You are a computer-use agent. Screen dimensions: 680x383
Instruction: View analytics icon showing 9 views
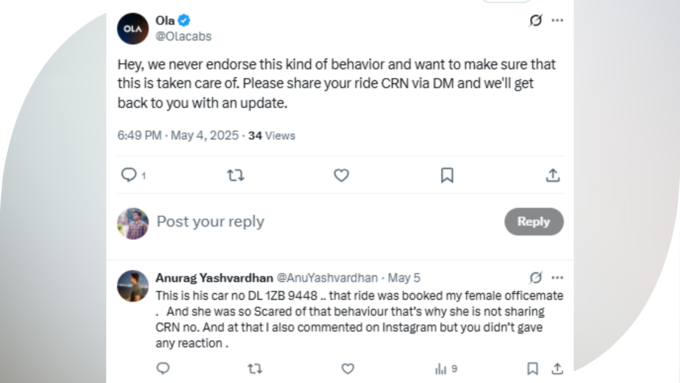pyautogui.click(x=445, y=369)
